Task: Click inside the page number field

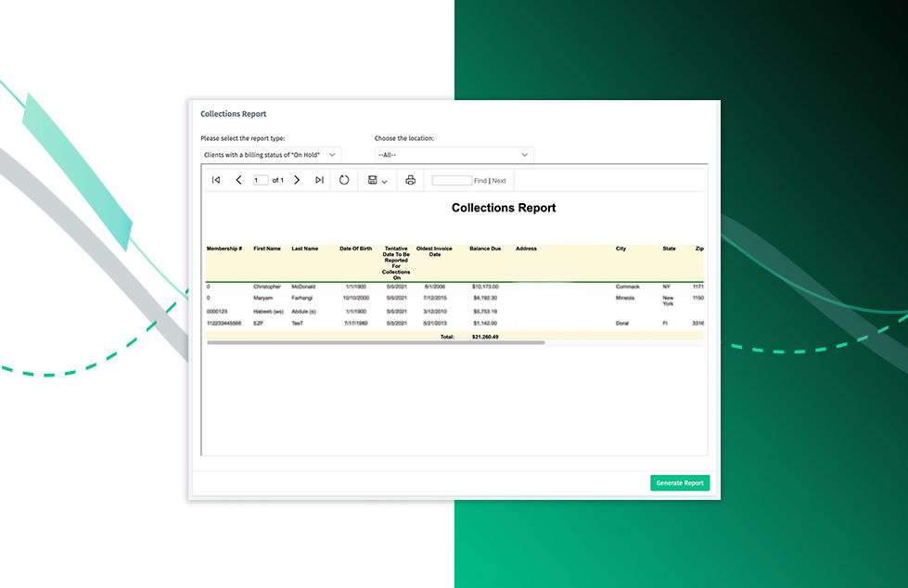Action: pos(261,180)
